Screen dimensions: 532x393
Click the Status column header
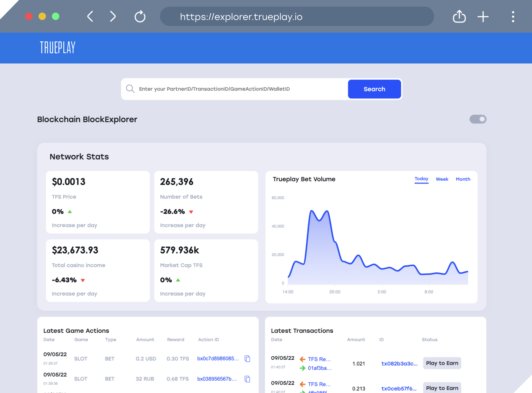430,340
